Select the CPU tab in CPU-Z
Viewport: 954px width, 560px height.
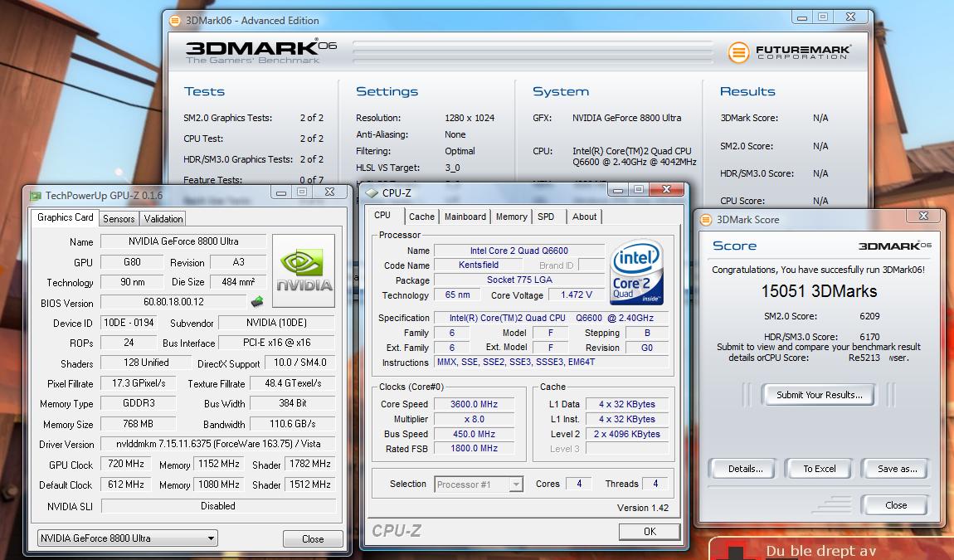(382, 216)
